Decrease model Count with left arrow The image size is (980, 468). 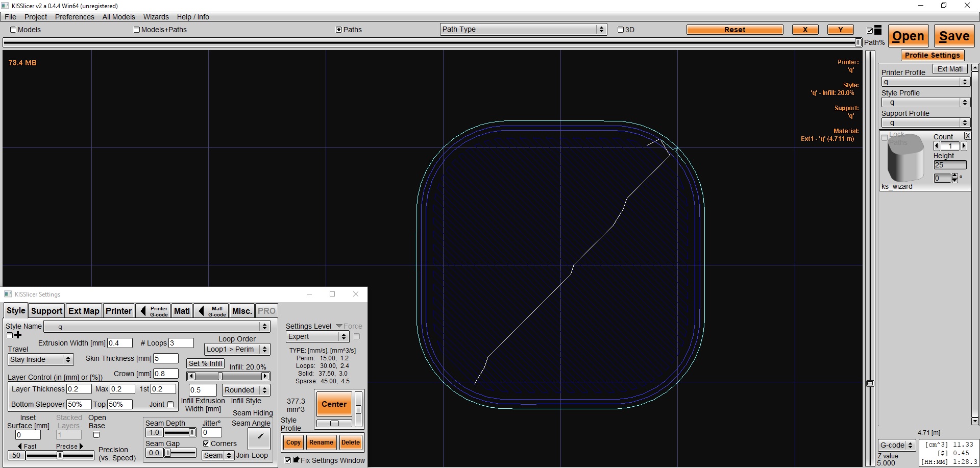(937, 146)
